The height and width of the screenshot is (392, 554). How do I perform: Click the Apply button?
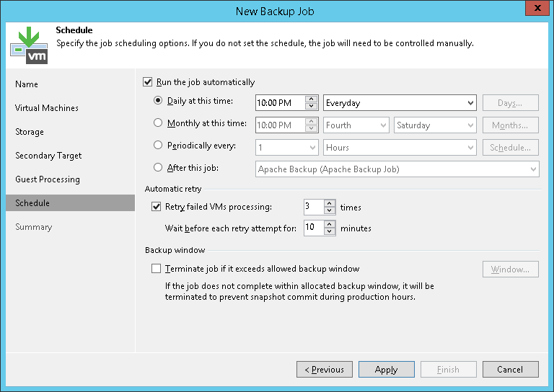(x=387, y=370)
